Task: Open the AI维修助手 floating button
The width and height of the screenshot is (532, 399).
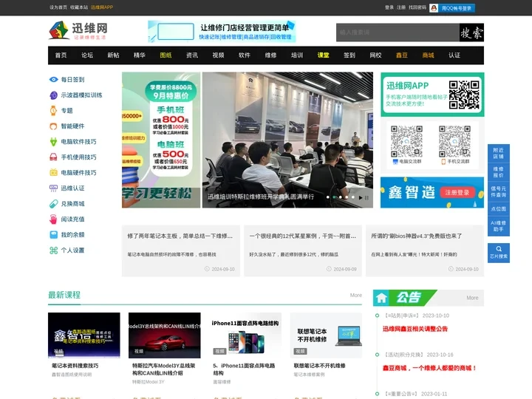Action: pos(499,226)
